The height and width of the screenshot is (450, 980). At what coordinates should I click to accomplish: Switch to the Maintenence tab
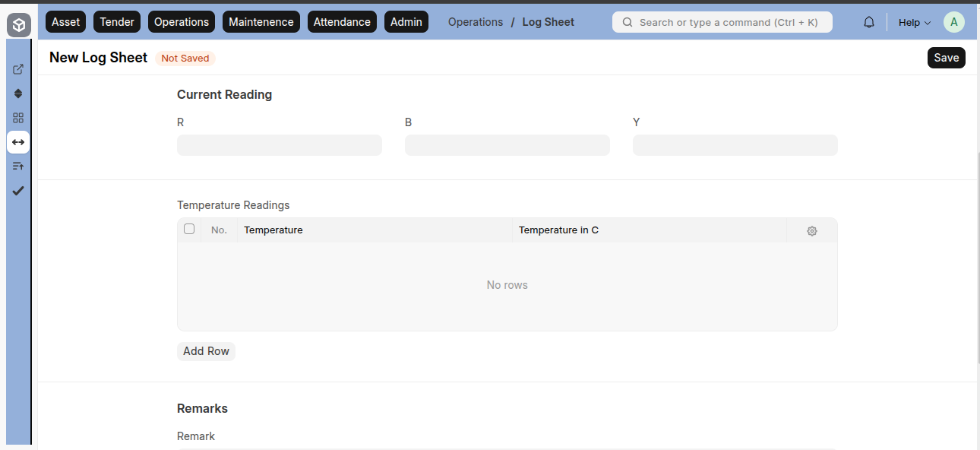(261, 21)
